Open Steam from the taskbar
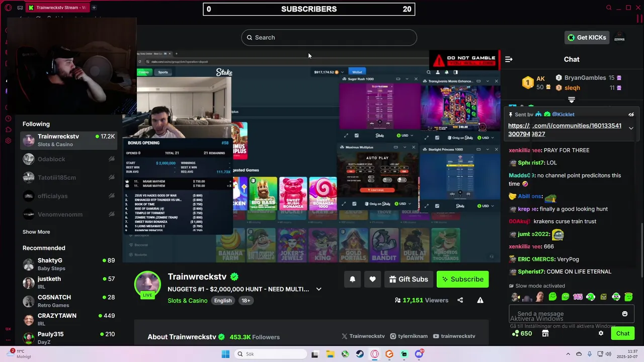Viewport: 644px width, 362px height. tap(360, 354)
